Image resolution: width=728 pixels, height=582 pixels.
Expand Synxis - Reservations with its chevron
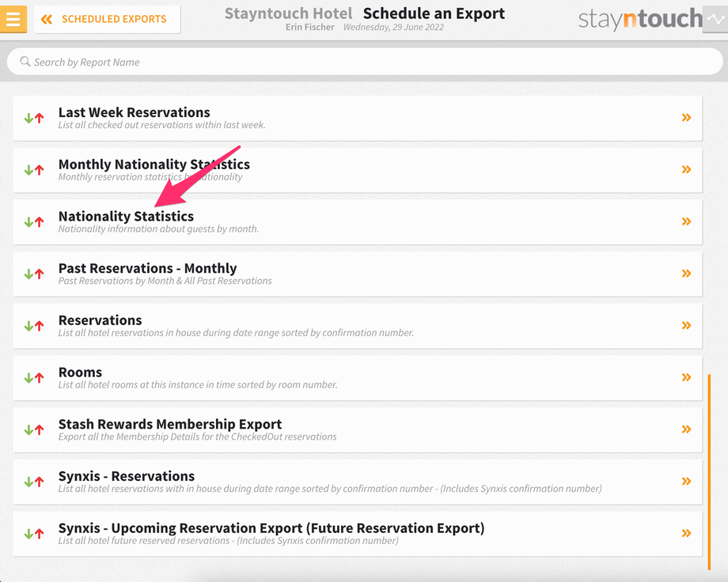tap(686, 482)
